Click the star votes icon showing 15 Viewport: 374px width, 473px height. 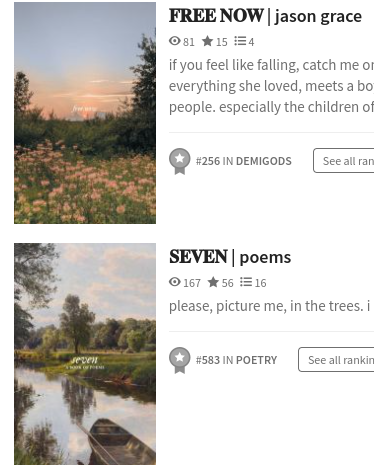pos(207,41)
